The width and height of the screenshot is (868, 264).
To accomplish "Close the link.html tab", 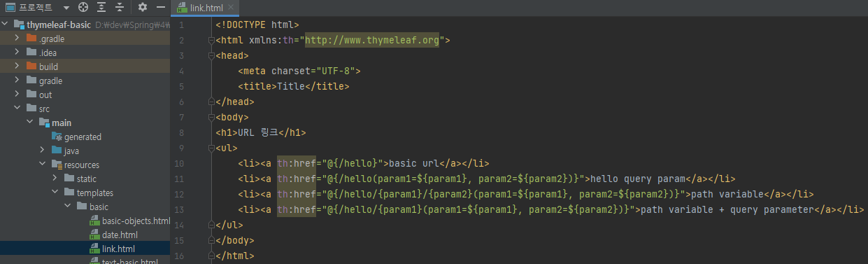I will (231, 7).
